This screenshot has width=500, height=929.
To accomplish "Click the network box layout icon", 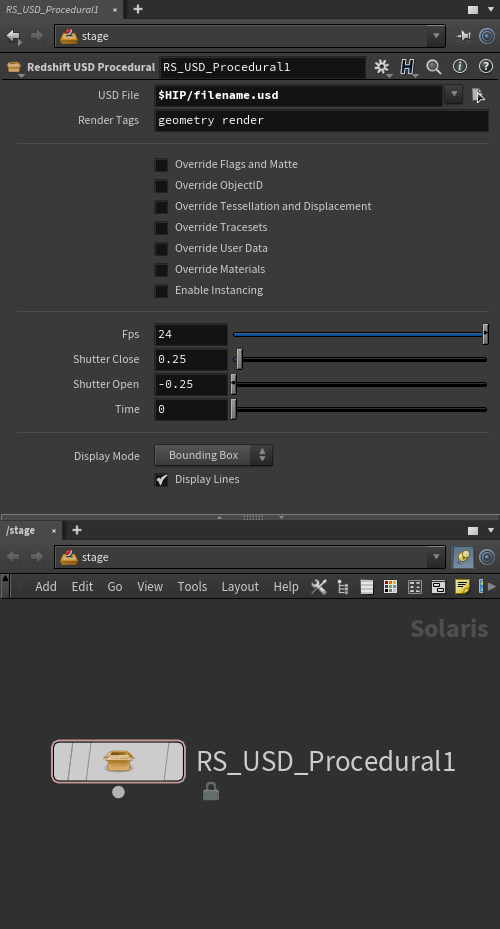I will point(438,587).
